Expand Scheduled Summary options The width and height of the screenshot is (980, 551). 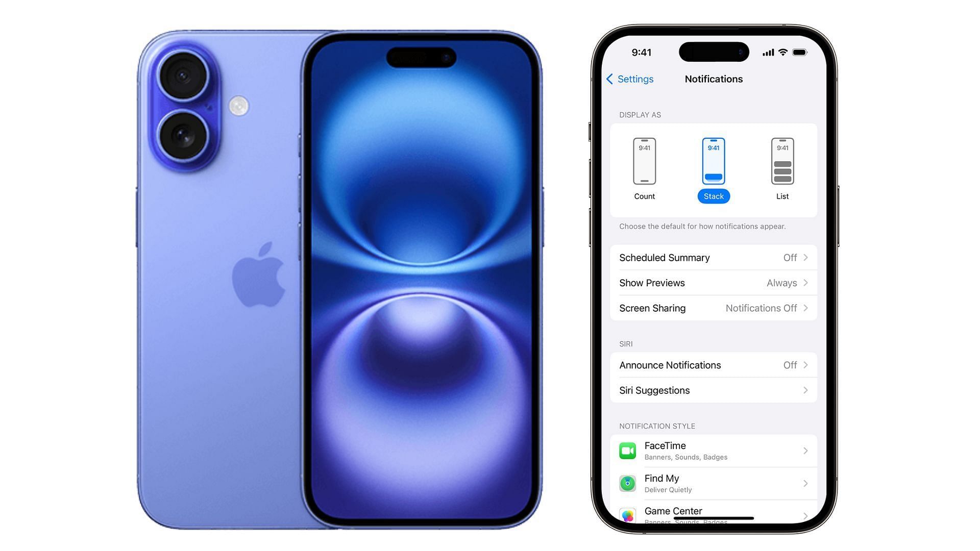(713, 257)
